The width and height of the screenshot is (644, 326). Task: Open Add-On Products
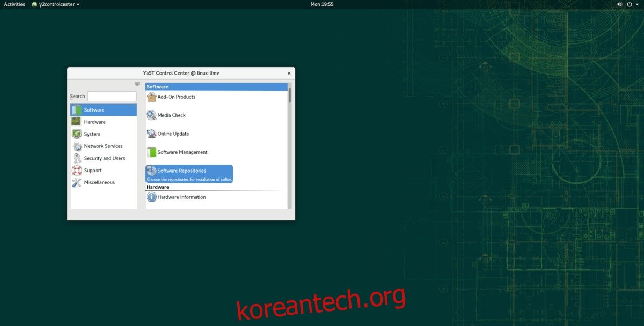(175, 97)
